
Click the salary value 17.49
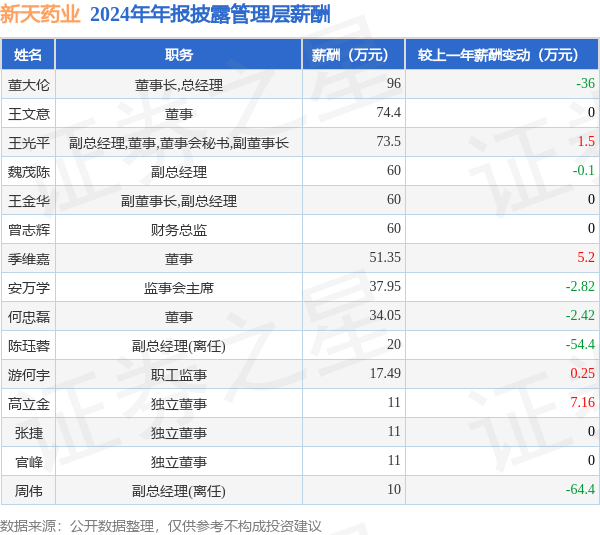pos(385,374)
